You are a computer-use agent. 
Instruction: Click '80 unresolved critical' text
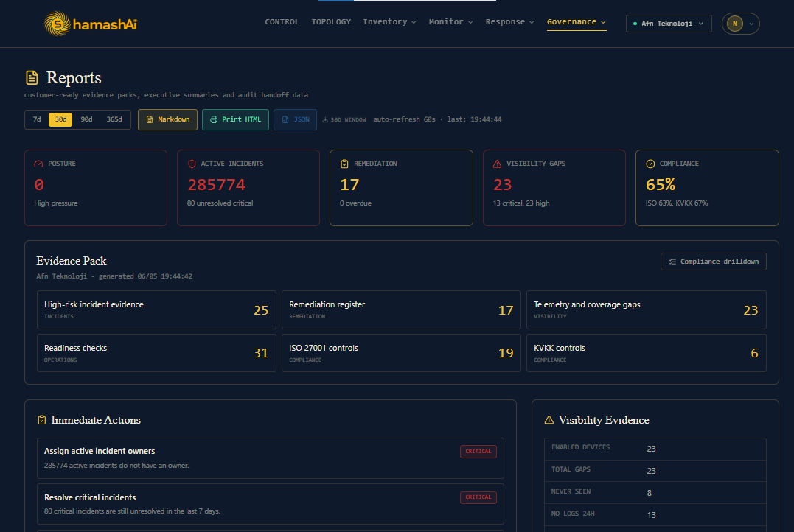click(220, 203)
